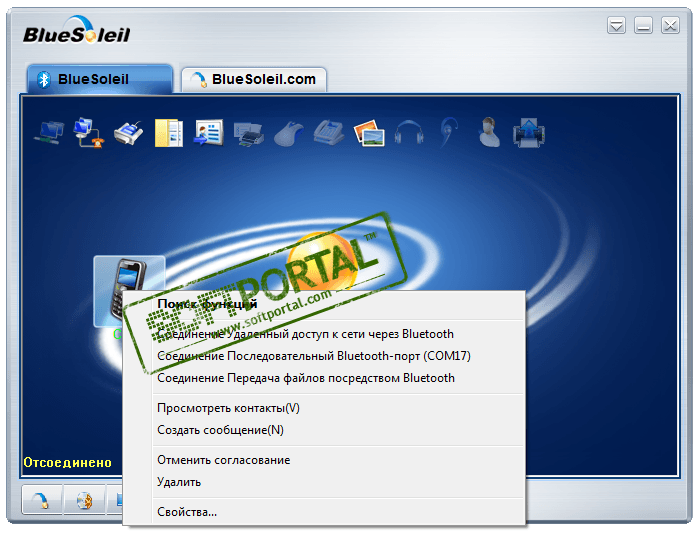Click the Bluetooth mouse HID service icon
Screen dimensions: 700x533
coord(289,133)
